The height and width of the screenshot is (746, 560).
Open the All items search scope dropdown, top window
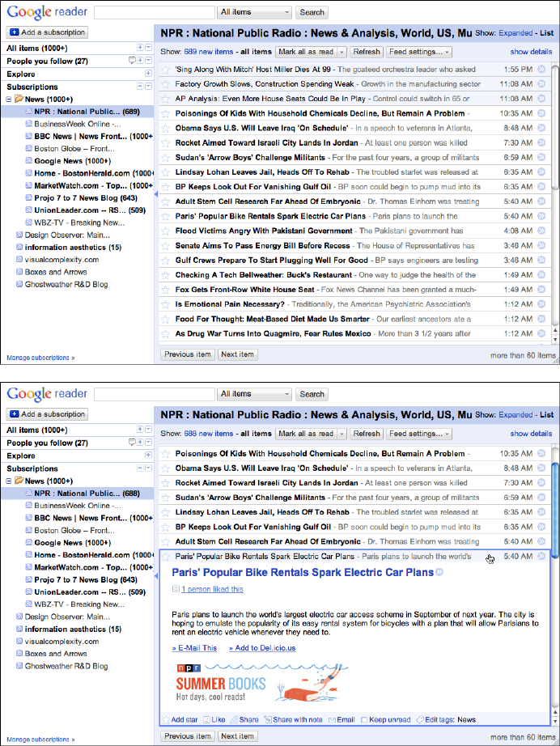click(255, 12)
